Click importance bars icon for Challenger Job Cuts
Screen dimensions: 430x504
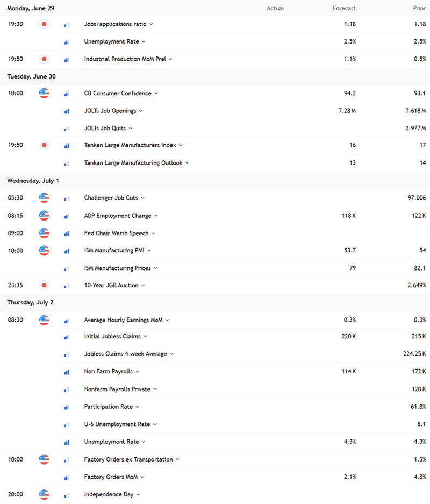67,198
